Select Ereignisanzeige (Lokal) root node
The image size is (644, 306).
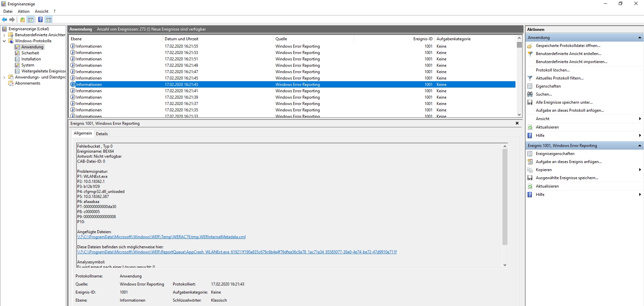point(29,29)
